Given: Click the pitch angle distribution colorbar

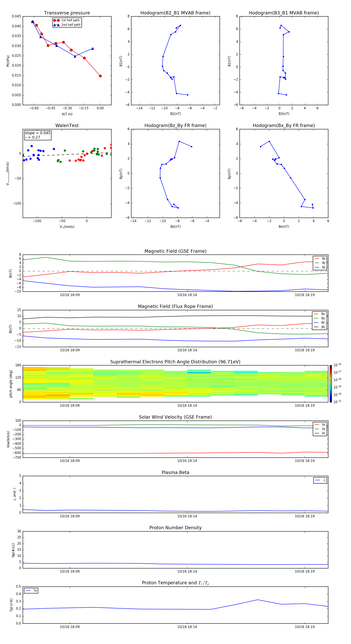Looking at the screenshot, I should click(x=331, y=384).
